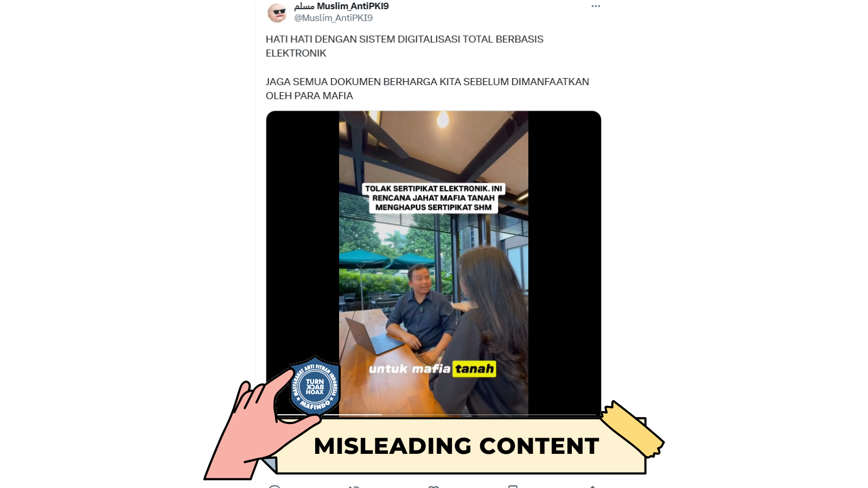Screen dimensions: 868x488
Task: Click the share upload icon
Action: (592, 486)
